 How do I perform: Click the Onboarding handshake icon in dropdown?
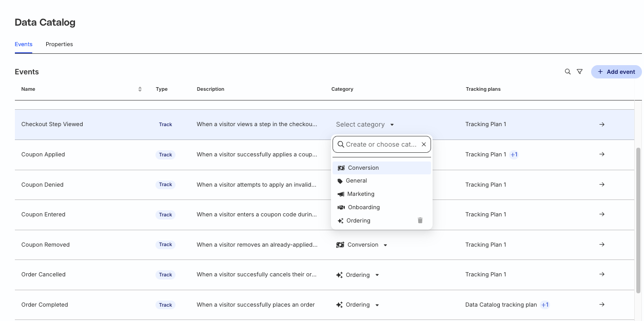[341, 207]
